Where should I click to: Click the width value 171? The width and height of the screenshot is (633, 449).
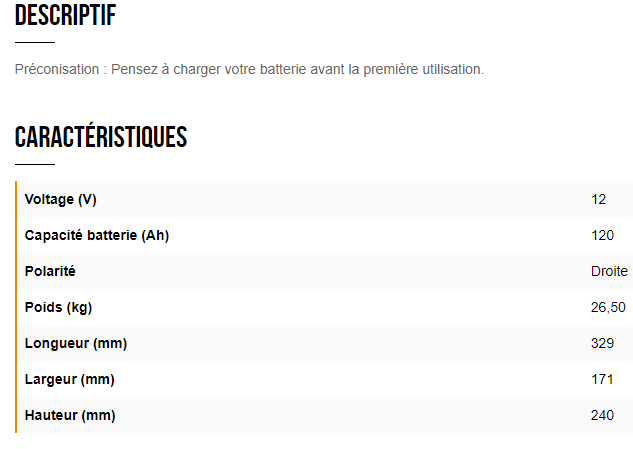pyautogui.click(x=602, y=379)
